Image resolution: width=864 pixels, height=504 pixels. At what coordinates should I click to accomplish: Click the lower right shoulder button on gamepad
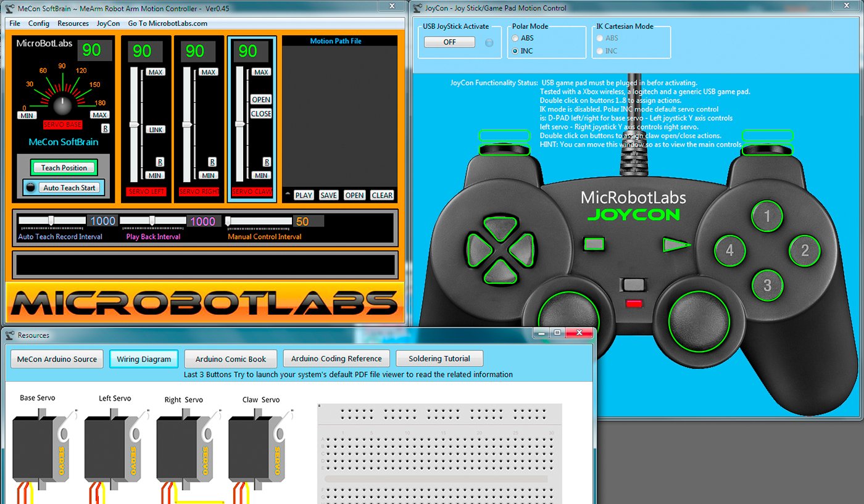coord(768,149)
